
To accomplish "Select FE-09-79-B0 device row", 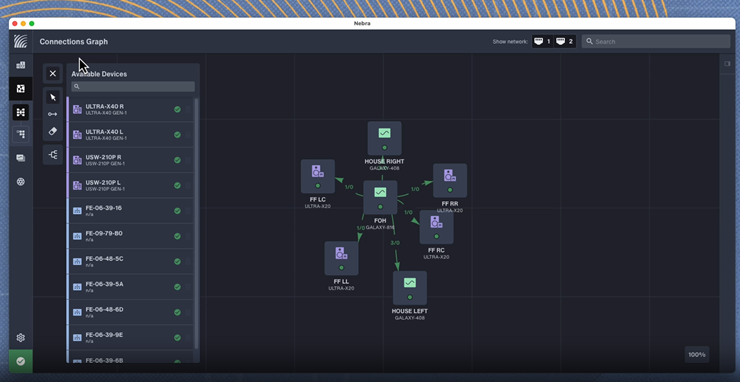I will point(131,237).
